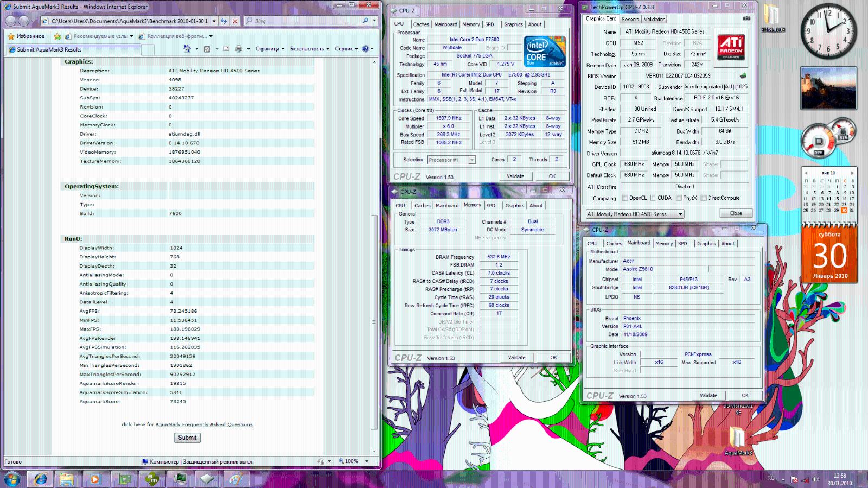Click the IE Help question mark icon
The height and width of the screenshot is (488, 868).
366,49
